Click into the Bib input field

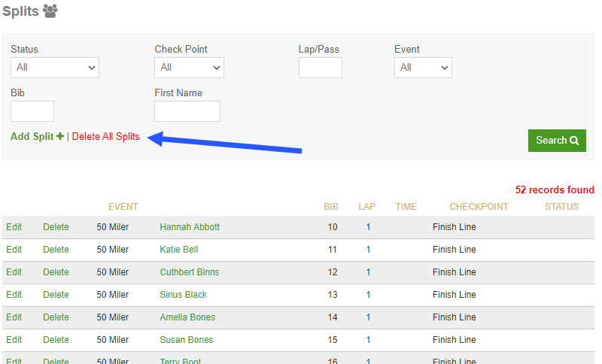[x=32, y=111]
